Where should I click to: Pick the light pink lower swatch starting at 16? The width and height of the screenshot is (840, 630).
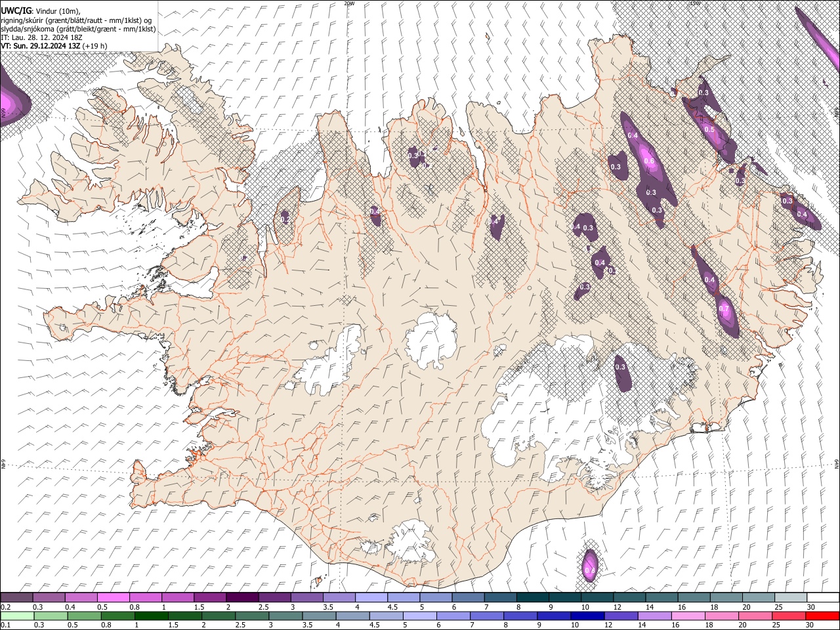688,616
